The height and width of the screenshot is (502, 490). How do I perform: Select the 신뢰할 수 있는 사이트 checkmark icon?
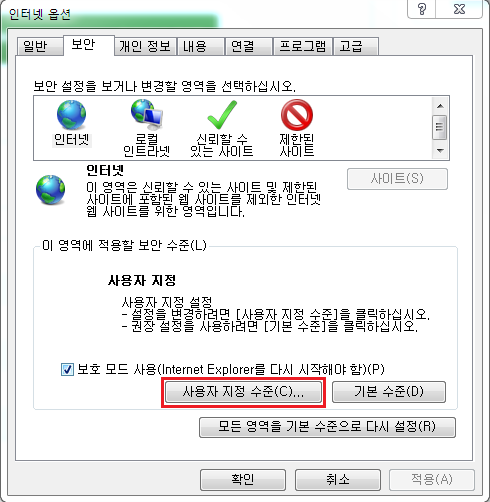pyautogui.click(x=222, y=115)
